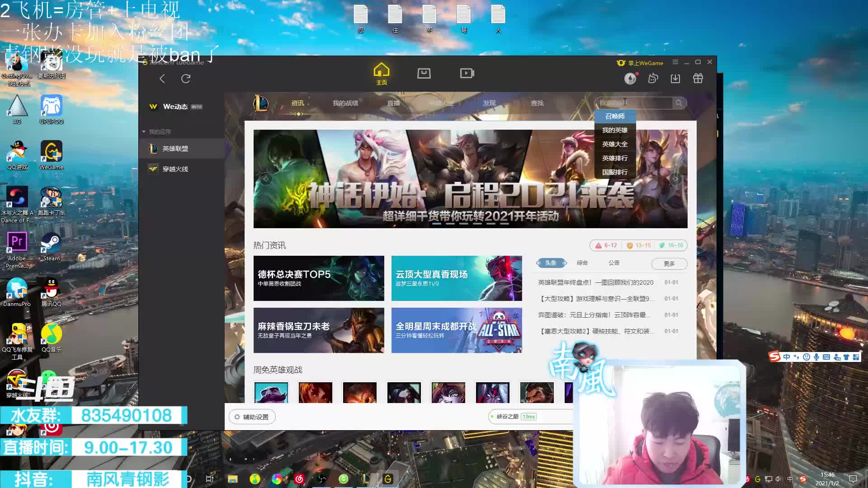
Task: Open the 弈图道破 news link
Action: [594, 315]
